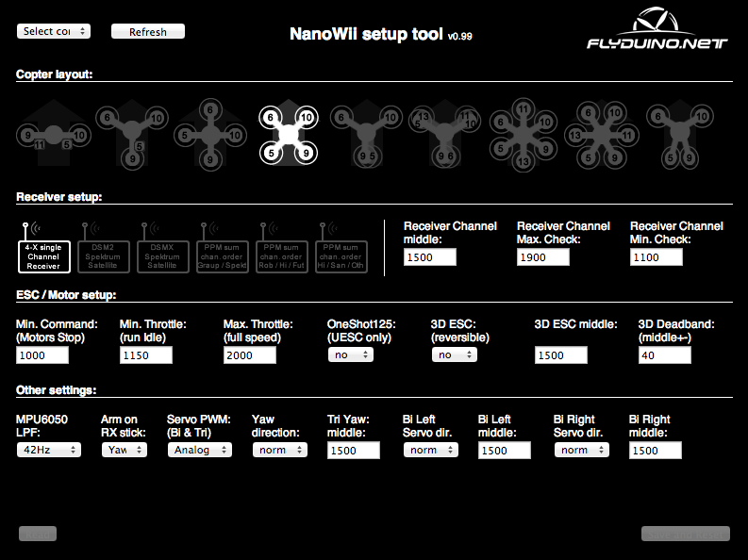
Task: Focus the 3D ESC middle field
Action: click(x=561, y=355)
